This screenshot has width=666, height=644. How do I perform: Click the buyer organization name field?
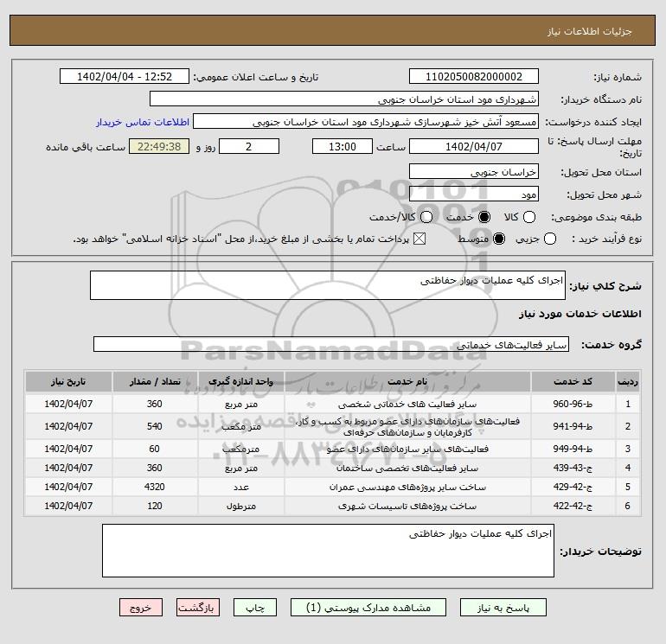(x=344, y=99)
